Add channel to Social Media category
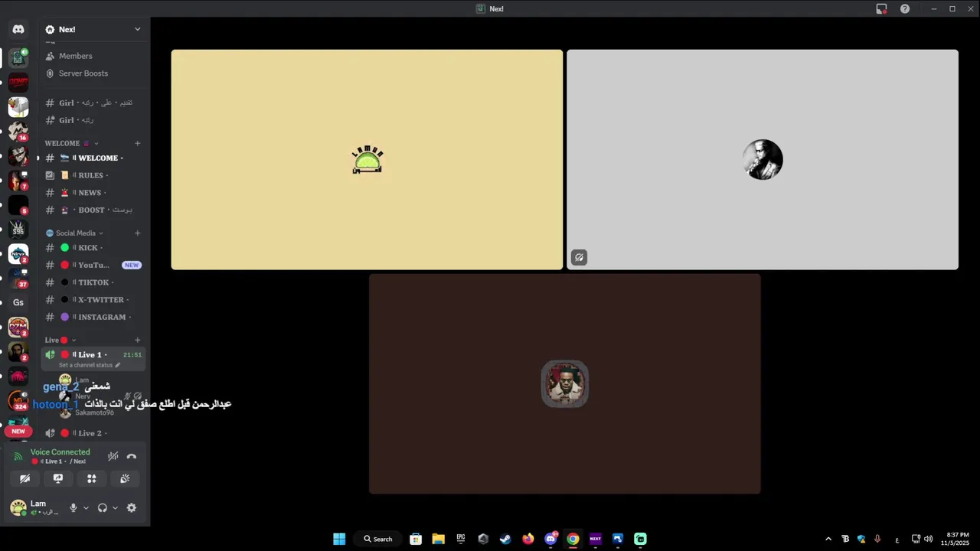 coord(138,233)
